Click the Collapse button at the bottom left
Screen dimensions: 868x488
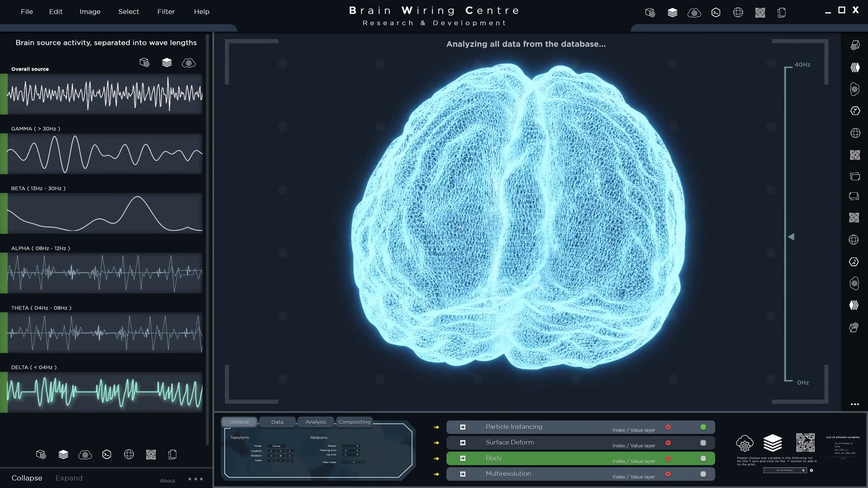tap(27, 478)
